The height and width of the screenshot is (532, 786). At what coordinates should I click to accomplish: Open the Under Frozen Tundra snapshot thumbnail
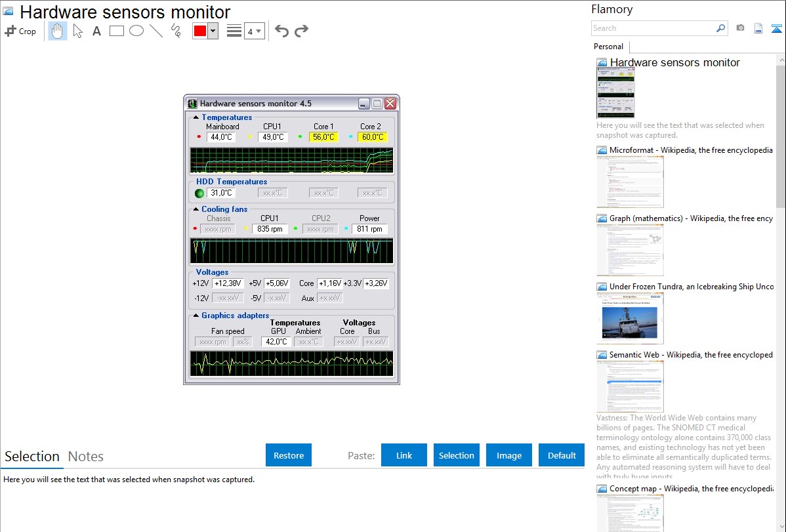tap(630, 317)
